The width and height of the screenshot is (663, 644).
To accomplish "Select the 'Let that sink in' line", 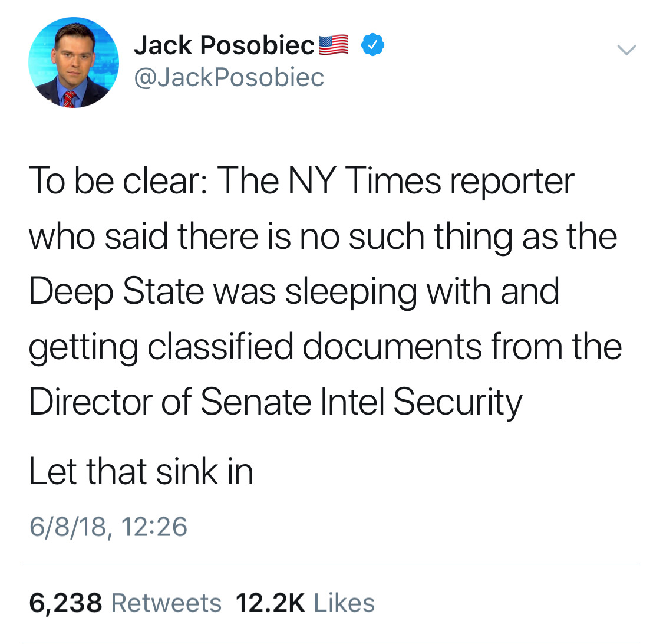I will [141, 471].
